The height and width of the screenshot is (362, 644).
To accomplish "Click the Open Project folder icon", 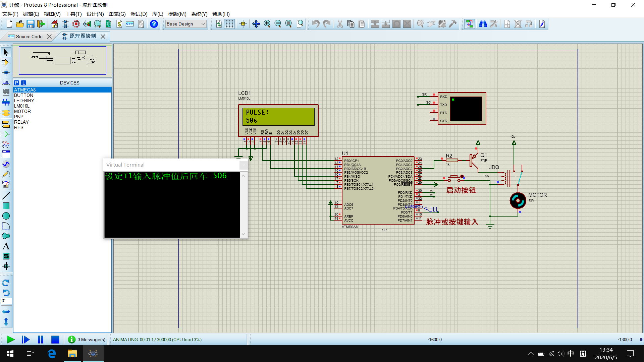I will [20, 24].
